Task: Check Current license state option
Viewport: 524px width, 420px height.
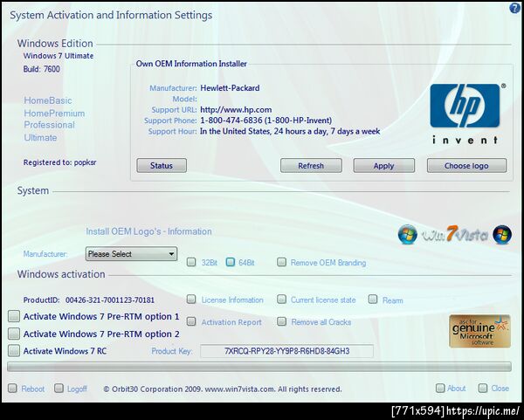Action: 282,299
